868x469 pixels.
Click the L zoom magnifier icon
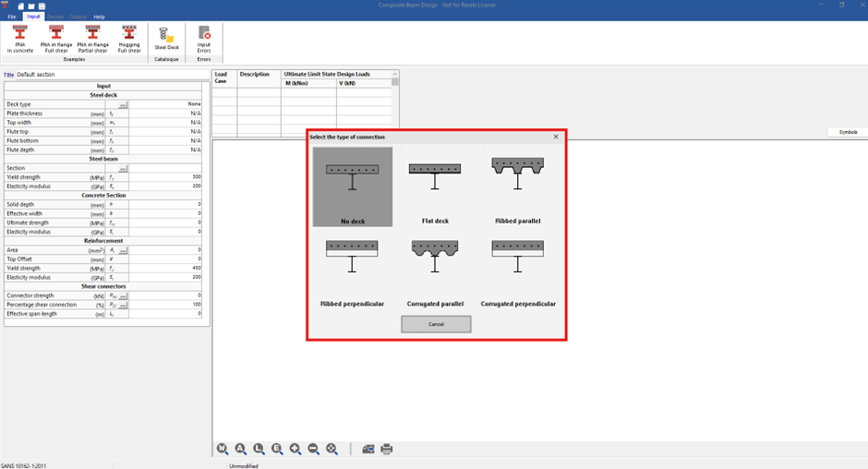pos(259,449)
